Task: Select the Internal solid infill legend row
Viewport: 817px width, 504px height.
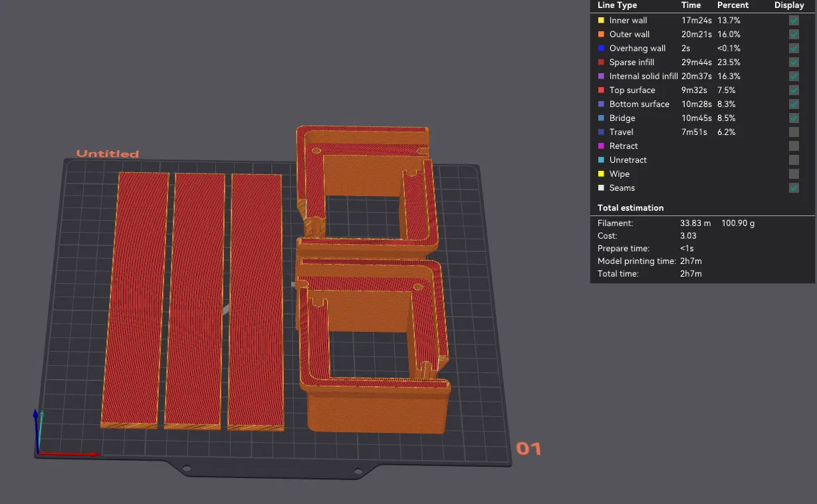Action: (x=702, y=76)
